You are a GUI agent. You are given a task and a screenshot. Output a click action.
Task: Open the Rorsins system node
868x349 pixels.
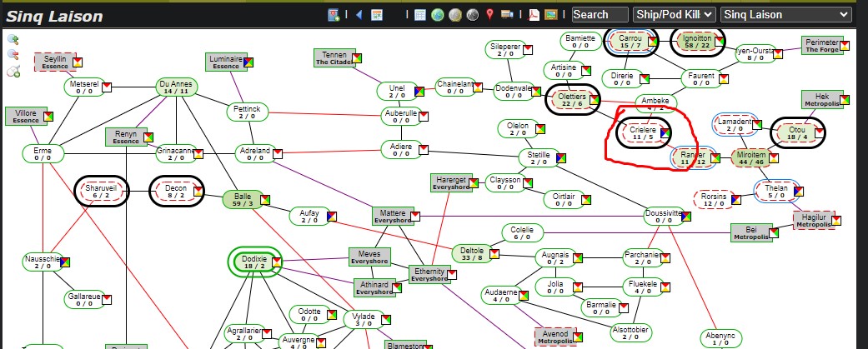coord(714,200)
